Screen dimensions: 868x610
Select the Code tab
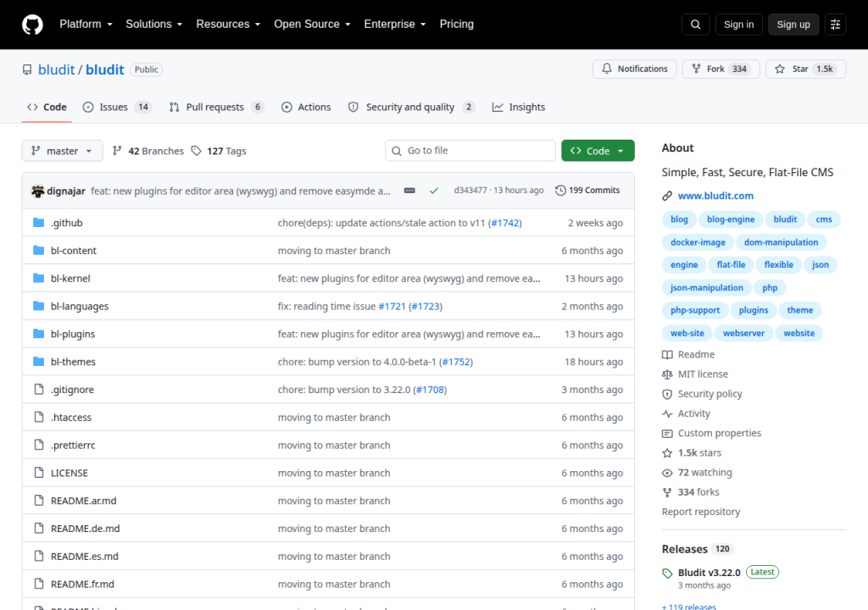point(47,108)
